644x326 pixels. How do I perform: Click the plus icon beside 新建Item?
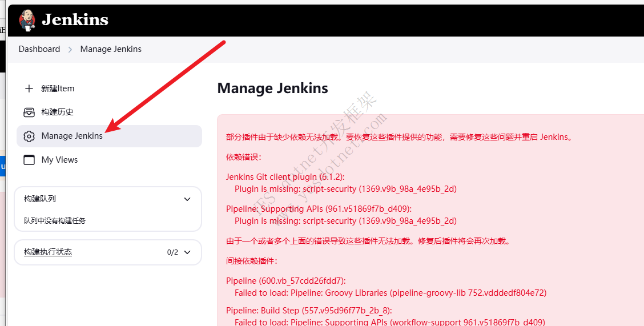[29, 88]
